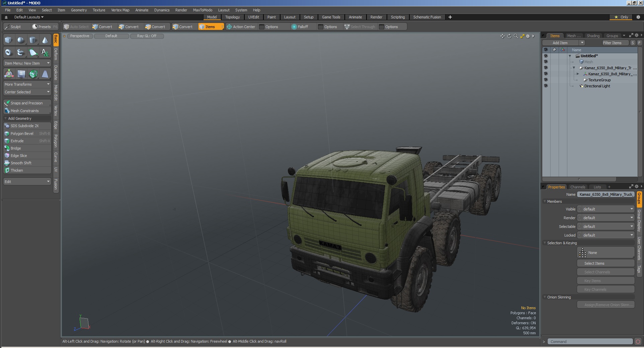Switch to the Topology layout tab
The height and width of the screenshot is (348, 644).
pos(232,17)
